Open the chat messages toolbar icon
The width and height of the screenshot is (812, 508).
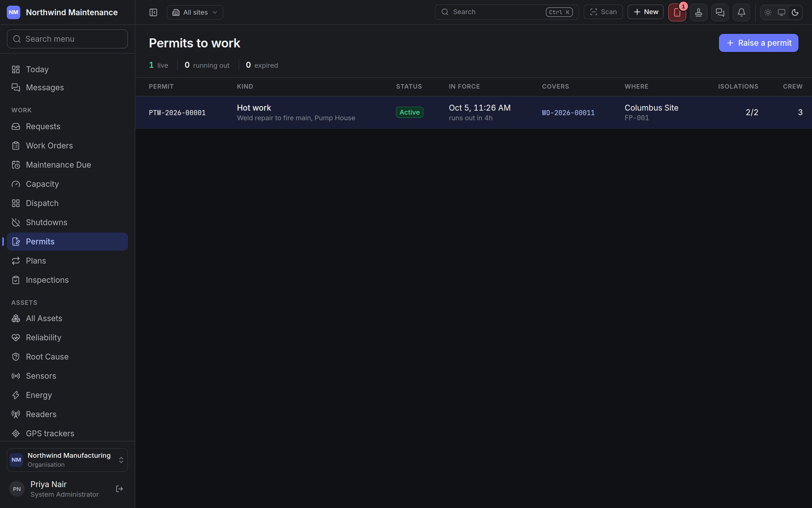click(x=720, y=12)
